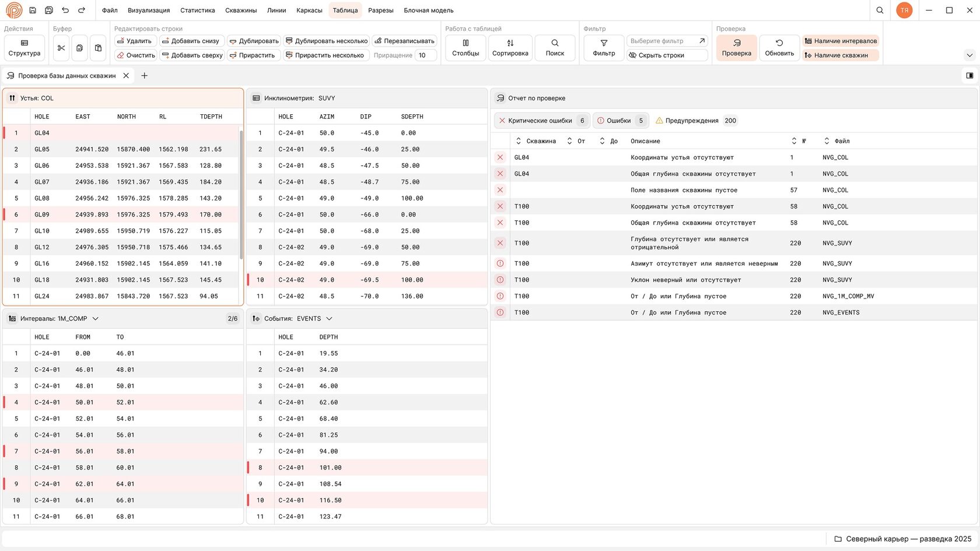This screenshot has width=980, height=551.
Task: Refresh check with Обновить
Action: (x=779, y=48)
